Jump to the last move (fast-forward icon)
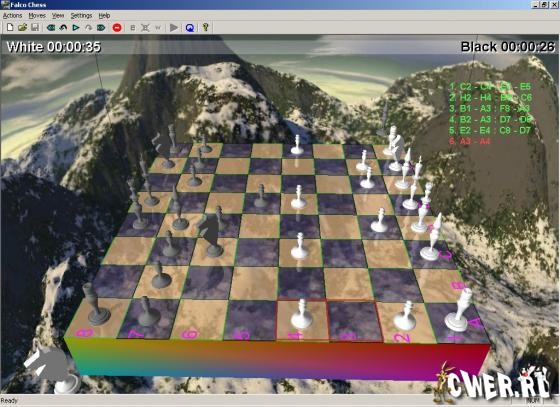560x407 pixels. click(101, 27)
